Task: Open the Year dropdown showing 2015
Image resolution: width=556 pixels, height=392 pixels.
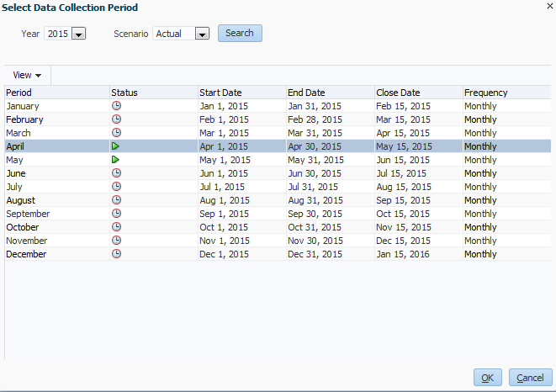Action: [x=78, y=34]
